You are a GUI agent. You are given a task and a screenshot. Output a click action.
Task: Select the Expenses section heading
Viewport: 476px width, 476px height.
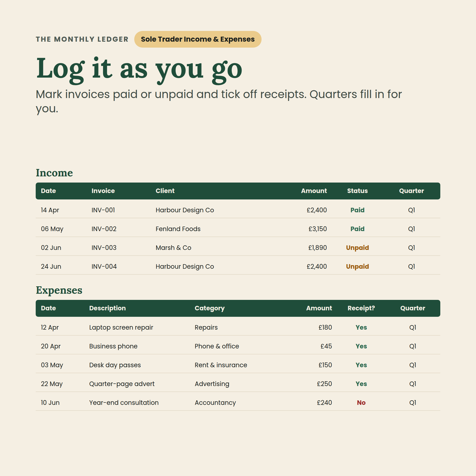(59, 290)
